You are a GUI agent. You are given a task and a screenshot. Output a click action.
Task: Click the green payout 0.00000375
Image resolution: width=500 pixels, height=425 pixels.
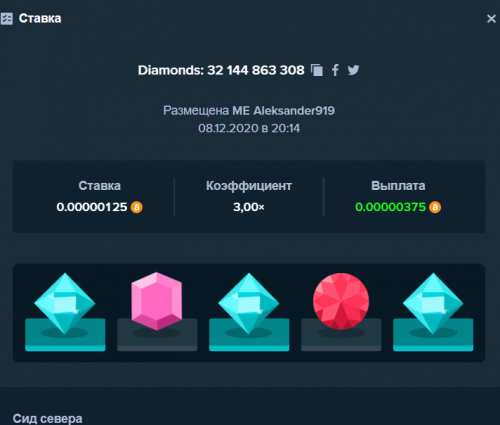pos(391,207)
